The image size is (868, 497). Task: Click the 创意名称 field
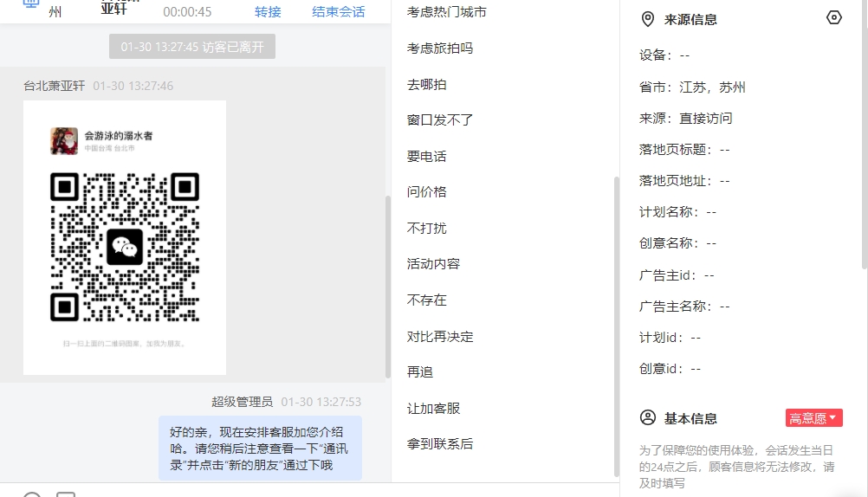[x=677, y=243]
